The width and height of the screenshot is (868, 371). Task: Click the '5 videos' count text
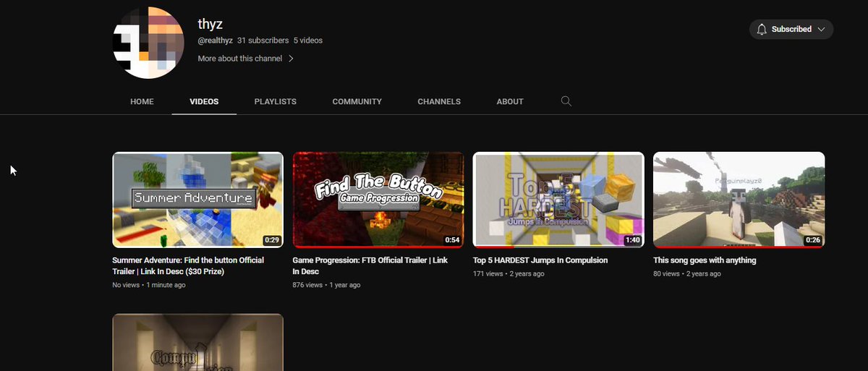(308, 40)
